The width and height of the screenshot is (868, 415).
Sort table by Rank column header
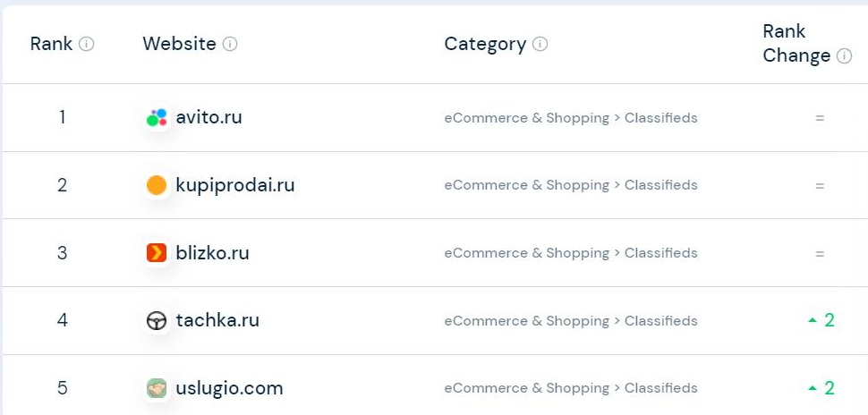tap(51, 44)
